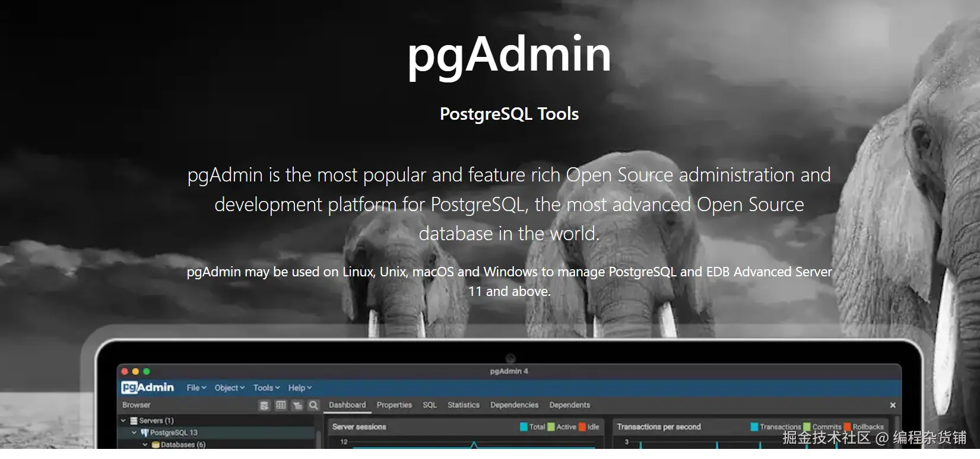Click 'database in the world.' text line
Image resolution: width=980 pixels, height=459 pixels.
point(509,234)
